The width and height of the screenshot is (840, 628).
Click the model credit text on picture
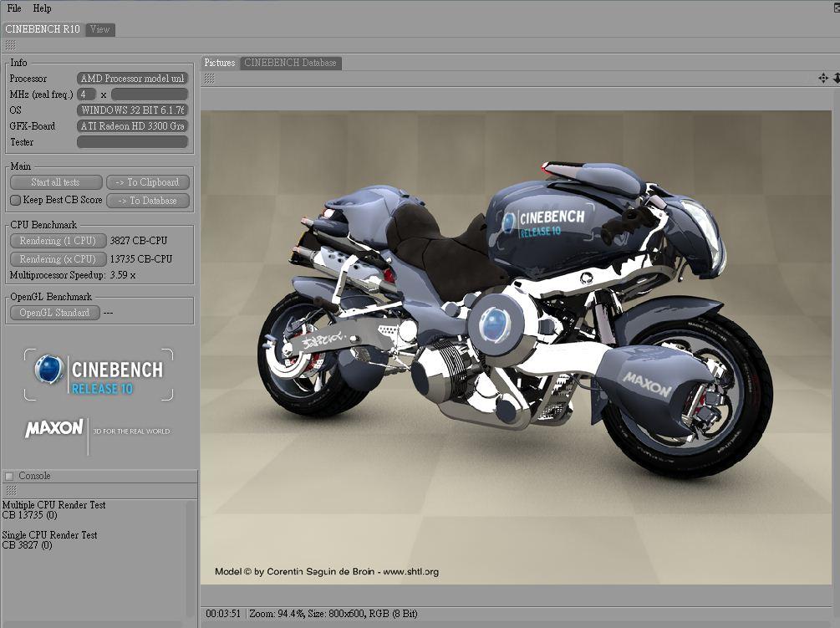327,571
